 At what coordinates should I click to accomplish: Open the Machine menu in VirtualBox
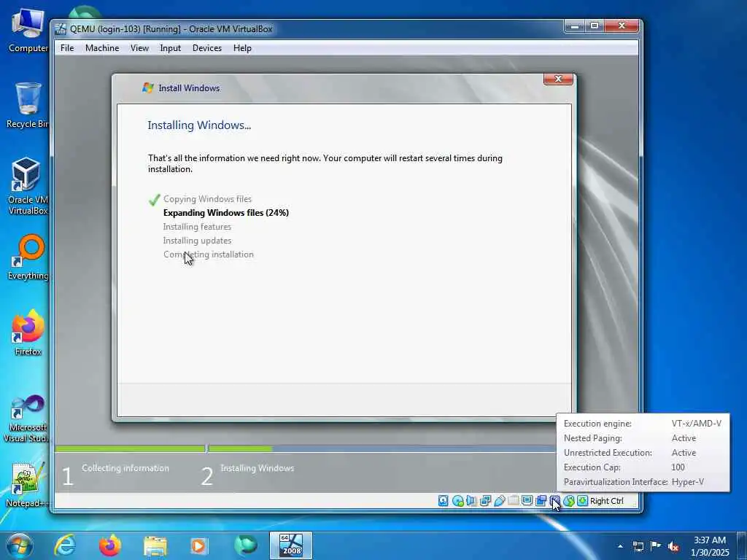[x=102, y=48]
